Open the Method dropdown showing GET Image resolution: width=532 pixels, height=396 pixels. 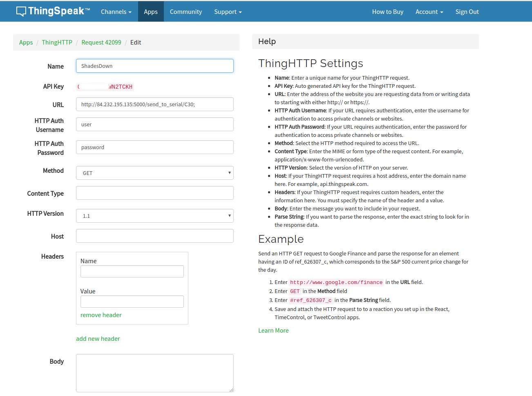(x=155, y=173)
